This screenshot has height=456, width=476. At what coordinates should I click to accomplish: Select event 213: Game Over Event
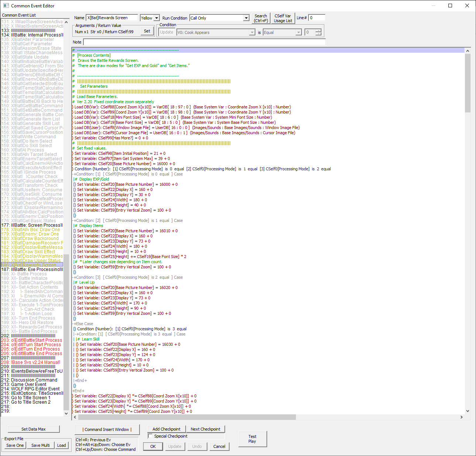[32, 384]
